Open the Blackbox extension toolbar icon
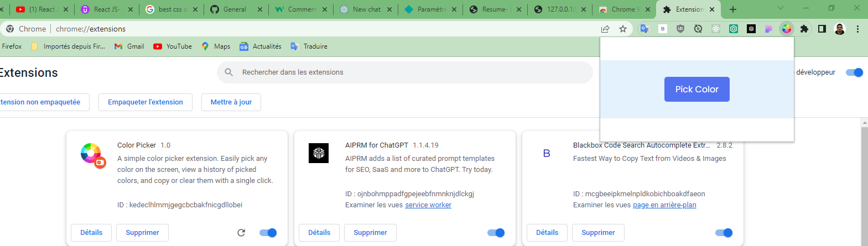 [x=662, y=29]
